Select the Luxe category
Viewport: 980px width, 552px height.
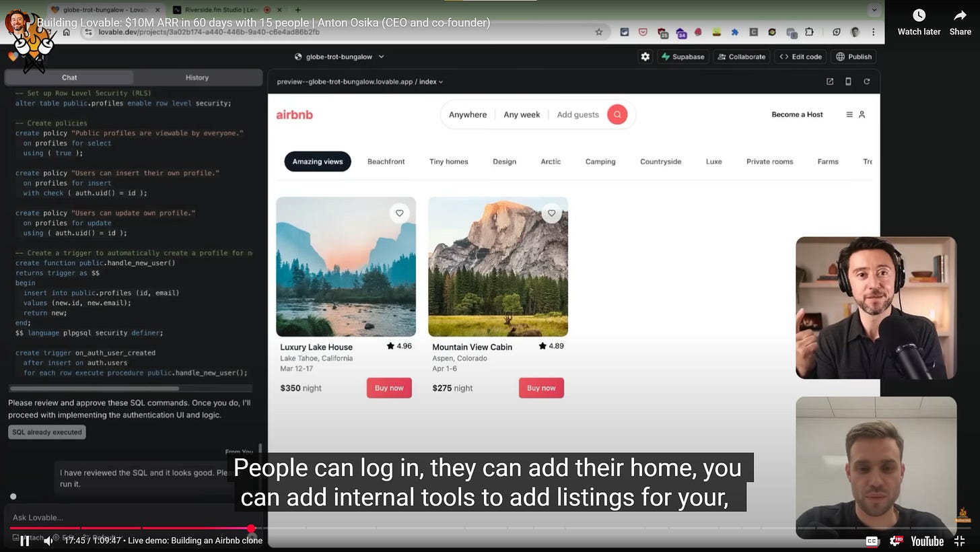coord(714,162)
